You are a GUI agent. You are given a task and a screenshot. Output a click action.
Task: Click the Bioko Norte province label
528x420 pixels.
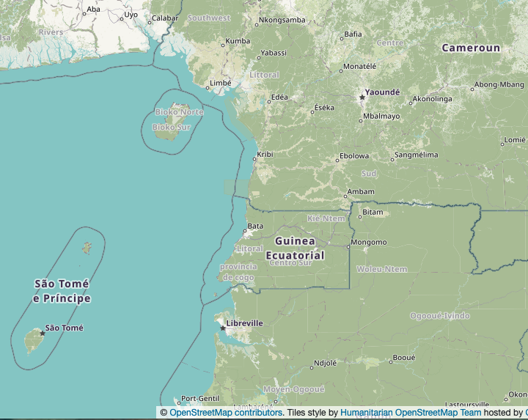tap(179, 111)
